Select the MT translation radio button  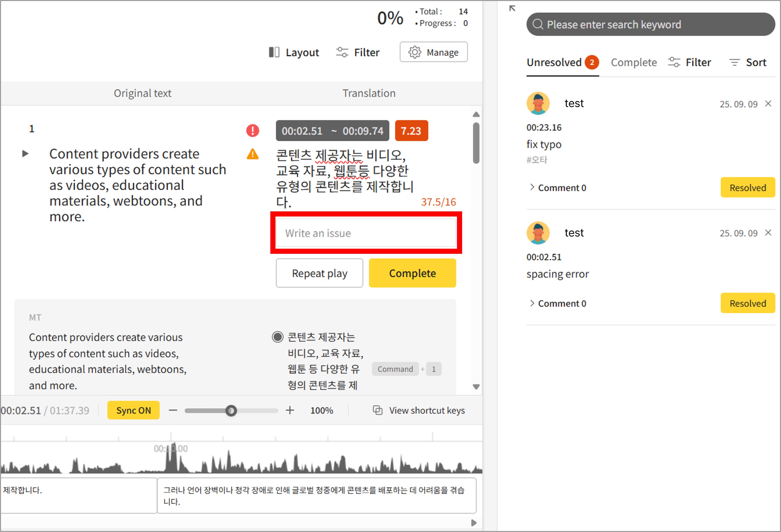click(x=277, y=337)
